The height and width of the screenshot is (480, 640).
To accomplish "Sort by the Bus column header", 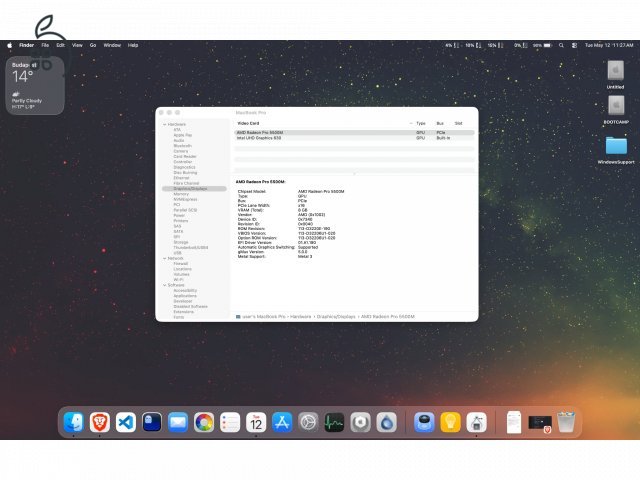I will tap(440, 123).
